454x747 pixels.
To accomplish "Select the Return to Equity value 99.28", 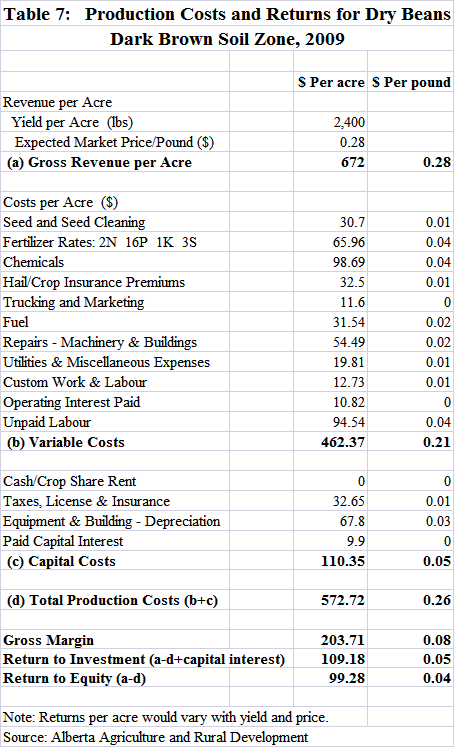I will coord(347,678).
